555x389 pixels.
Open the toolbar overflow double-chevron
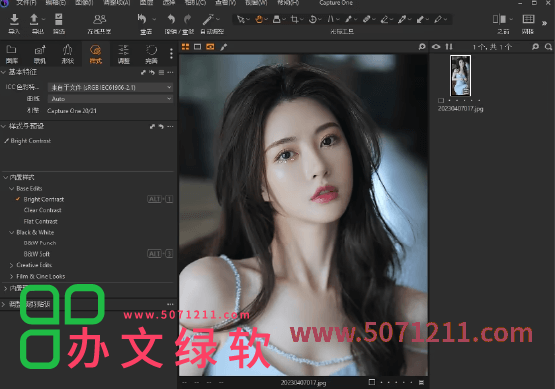[544, 23]
